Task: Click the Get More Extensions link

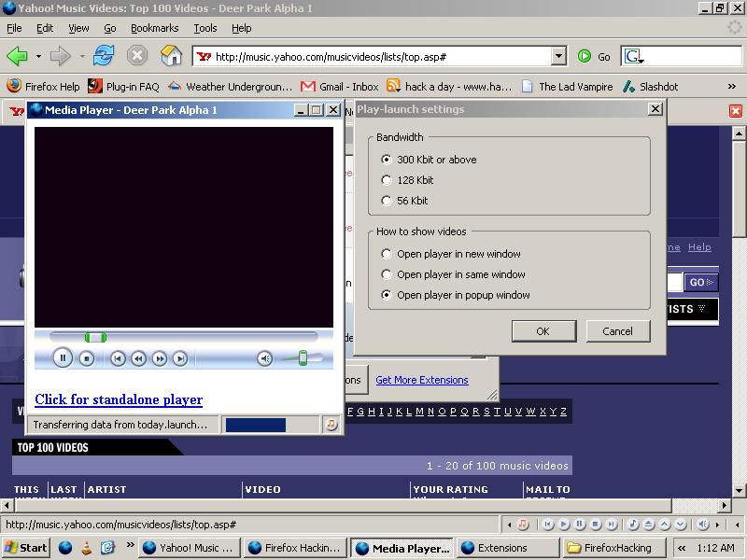Action: click(x=421, y=380)
